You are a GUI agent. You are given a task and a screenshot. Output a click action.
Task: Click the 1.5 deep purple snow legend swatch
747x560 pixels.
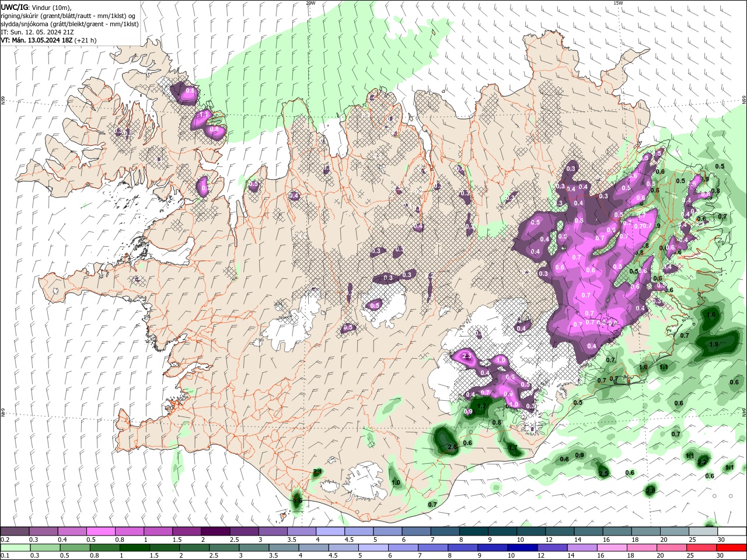[186, 531]
